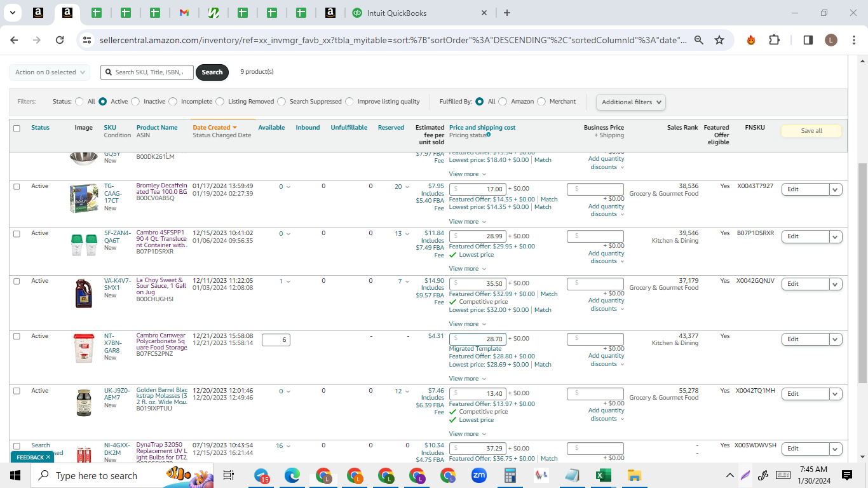The image size is (868, 488).
Task: Open a new browser tab
Action: point(506,13)
